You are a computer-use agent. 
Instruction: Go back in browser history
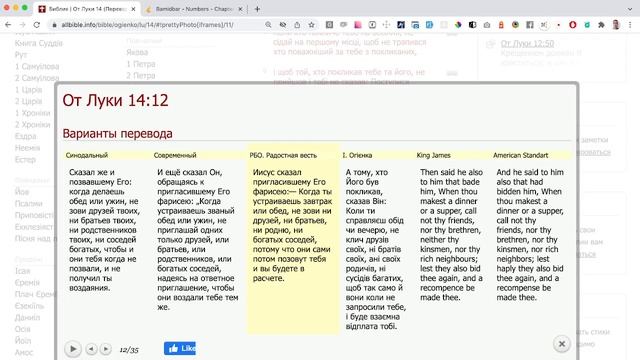click(x=8, y=25)
